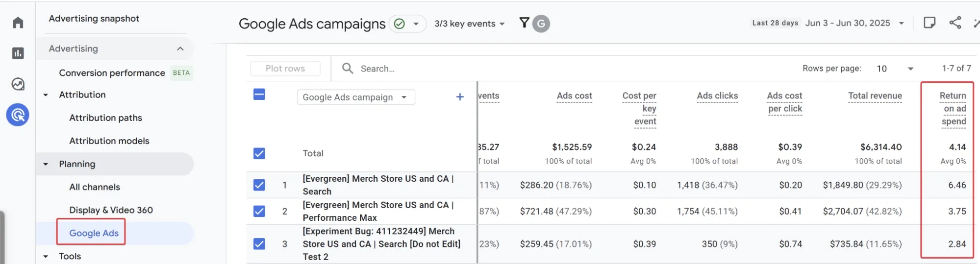980x264 pixels.
Task: Click cost per click $0.74
Action: [x=791, y=244]
